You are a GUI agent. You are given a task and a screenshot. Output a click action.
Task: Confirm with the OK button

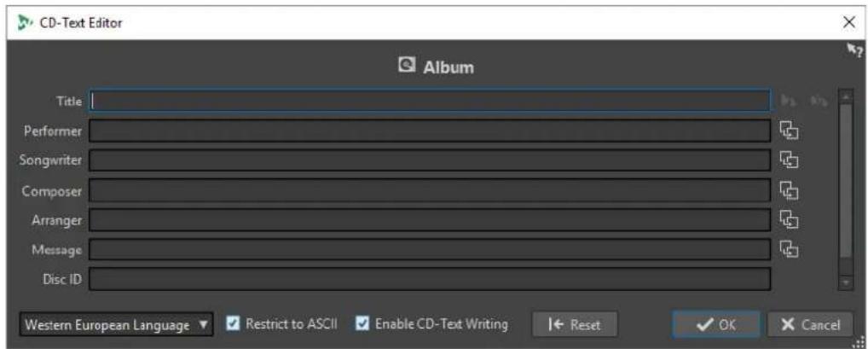(717, 325)
